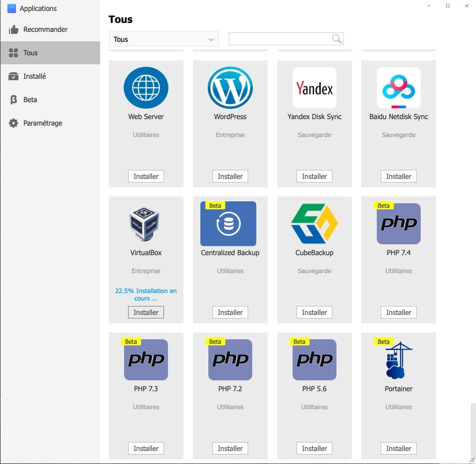The image size is (476, 464).
Task: Click the PHP 7.2 app name
Action: [230, 389]
